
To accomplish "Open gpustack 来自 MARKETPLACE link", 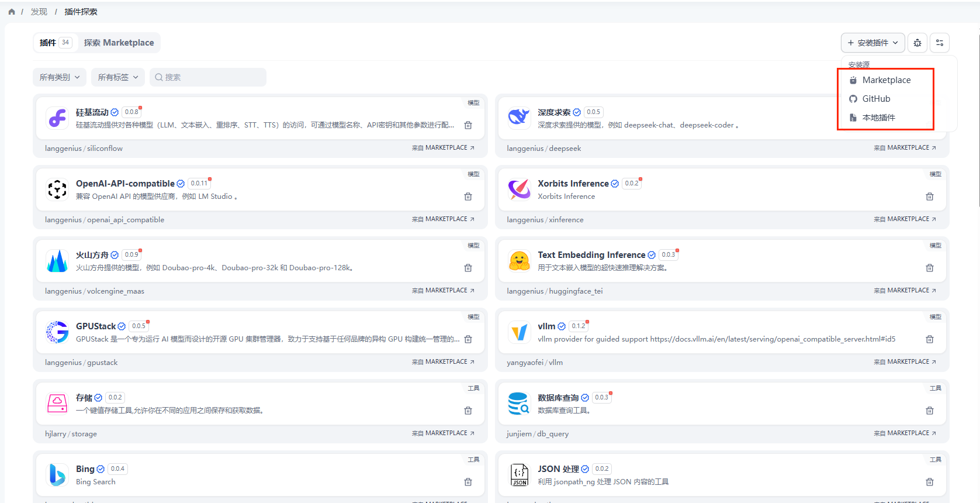I will pyautogui.click(x=443, y=362).
